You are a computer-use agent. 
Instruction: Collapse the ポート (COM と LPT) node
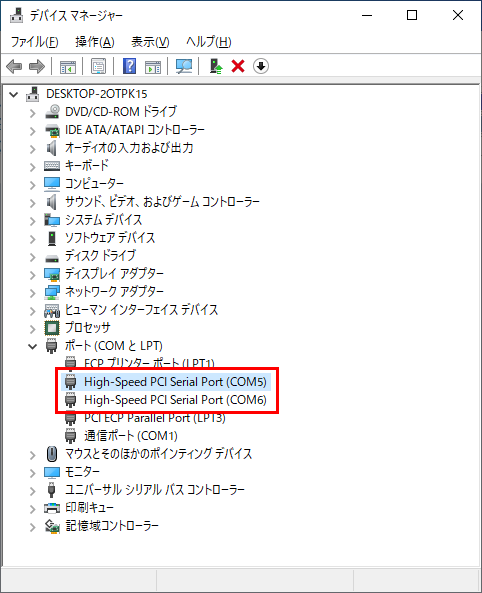(x=33, y=346)
